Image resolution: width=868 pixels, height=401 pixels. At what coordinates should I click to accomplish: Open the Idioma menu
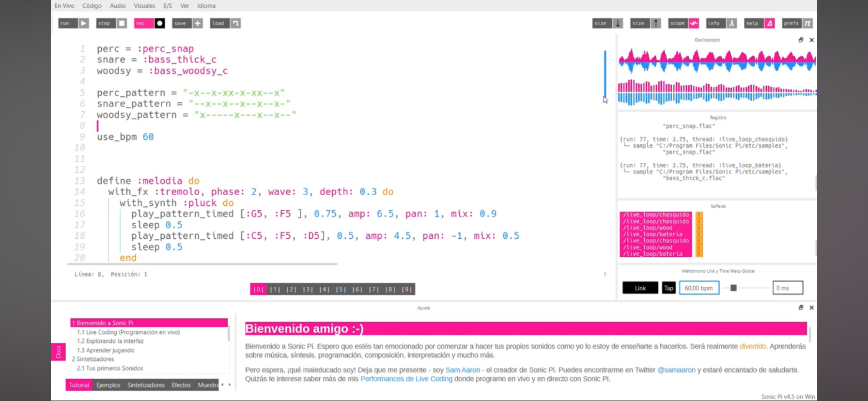(206, 6)
